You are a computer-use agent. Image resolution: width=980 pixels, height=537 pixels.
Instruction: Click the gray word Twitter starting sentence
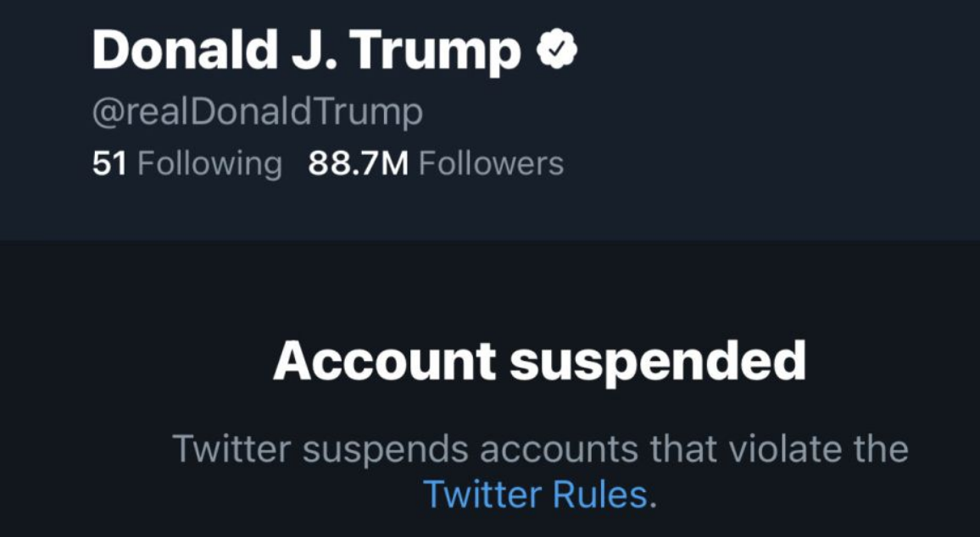click(x=231, y=449)
